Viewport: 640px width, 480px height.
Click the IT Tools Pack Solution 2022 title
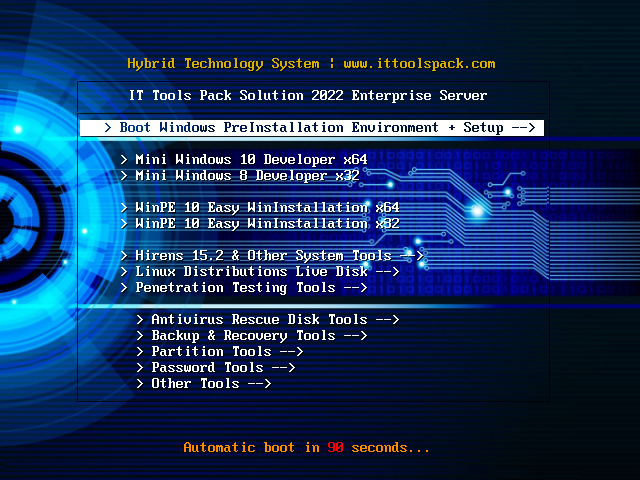point(308,96)
